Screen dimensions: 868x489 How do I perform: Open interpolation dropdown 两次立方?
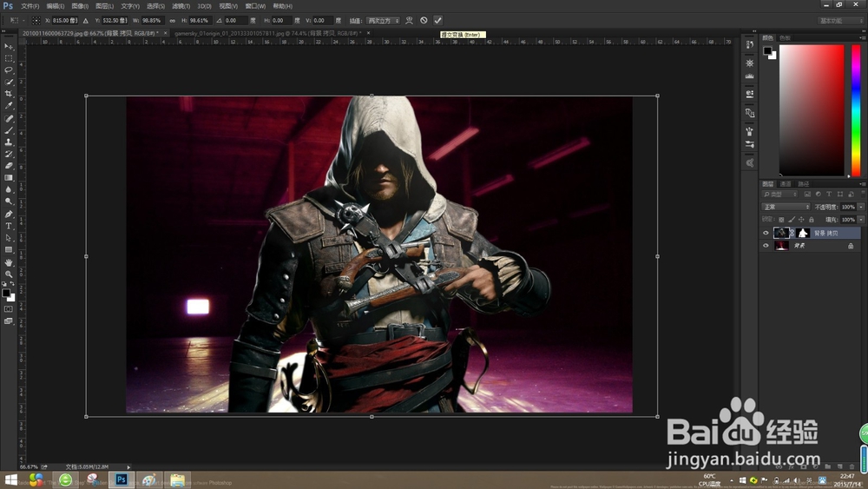coord(383,21)
